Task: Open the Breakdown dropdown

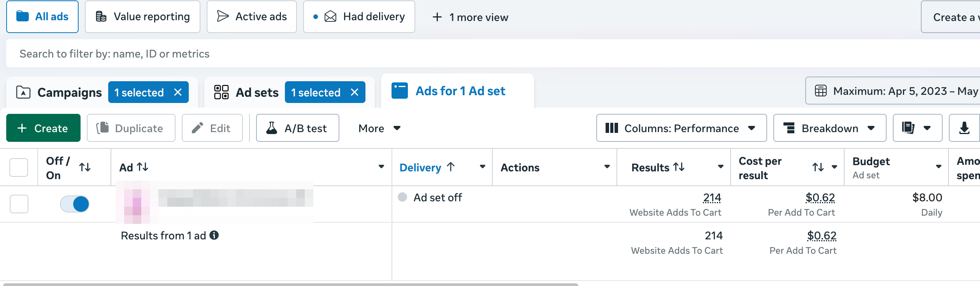Action: 829,128
